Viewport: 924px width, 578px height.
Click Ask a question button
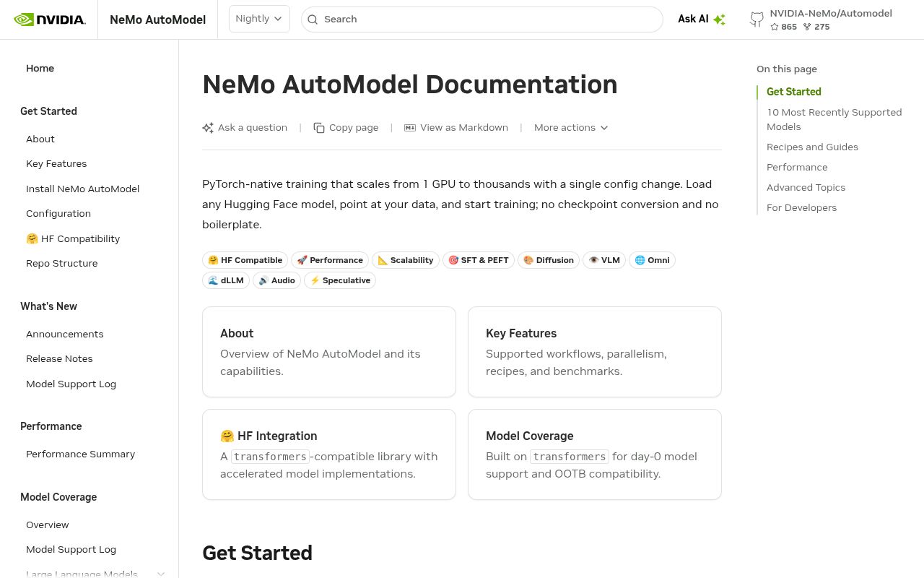(x=245, y=128)
